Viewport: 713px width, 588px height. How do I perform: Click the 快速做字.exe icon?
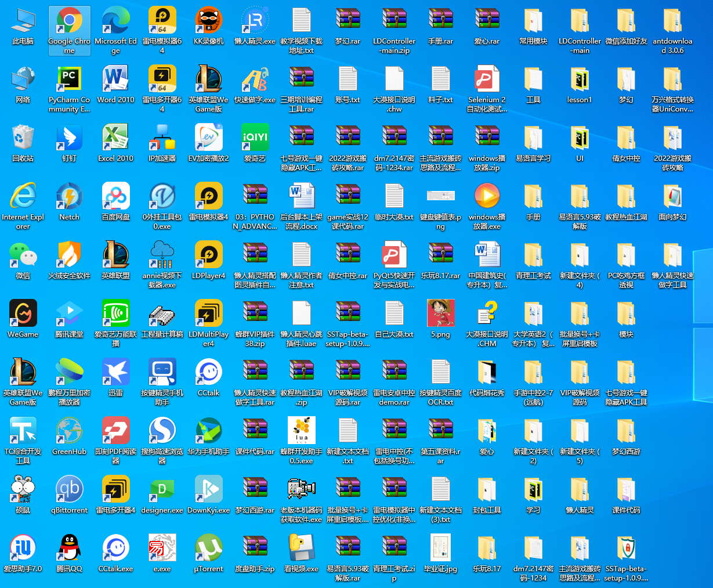[x=255, y=85]
